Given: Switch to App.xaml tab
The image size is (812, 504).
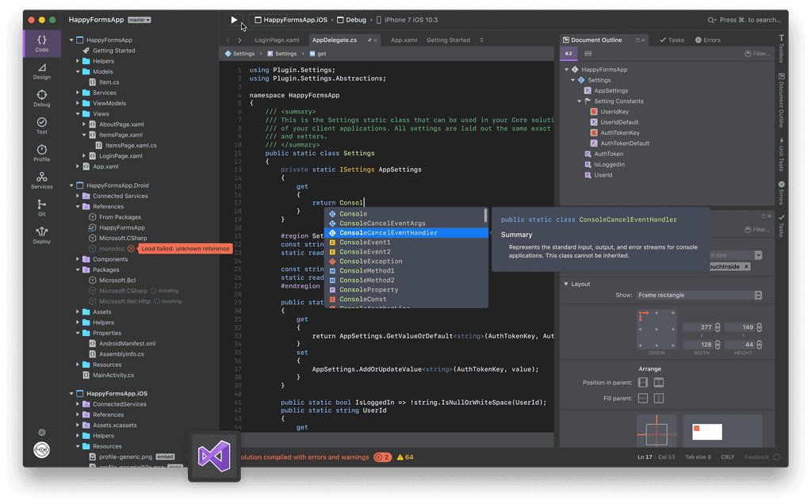Looking at the screenshot, I should click(404, 40).
